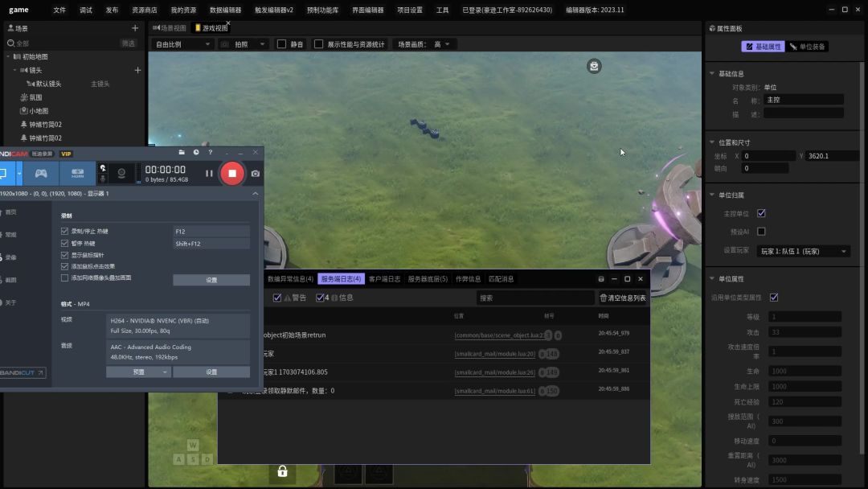Image resolution: width=868 pixels, height=489 pixels.
Task: Switch to the 客户端日志 tab
Action: [x=384, y=279]
